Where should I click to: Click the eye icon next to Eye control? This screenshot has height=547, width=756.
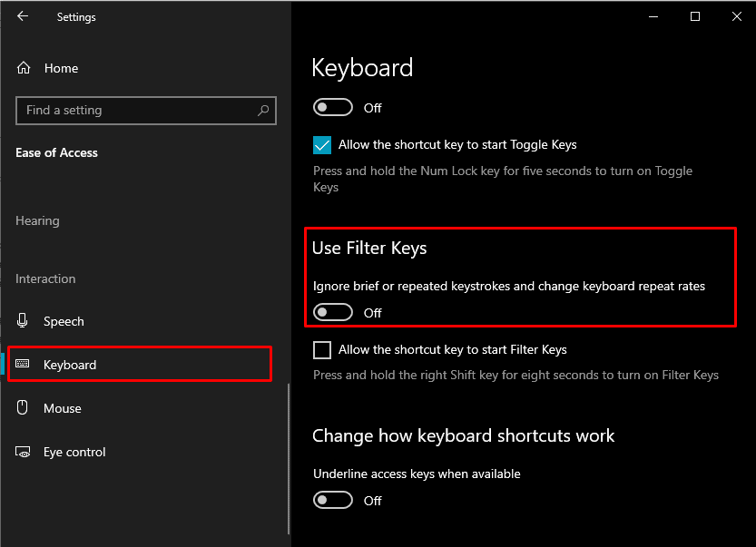coord(22,451)
